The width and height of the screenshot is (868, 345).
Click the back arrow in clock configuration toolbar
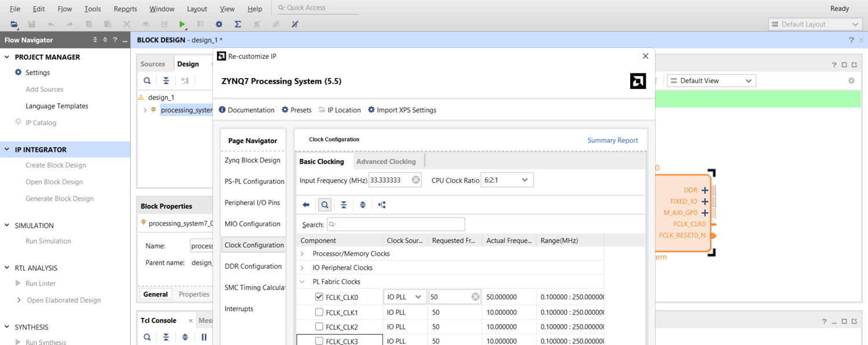tap(306, 205)
